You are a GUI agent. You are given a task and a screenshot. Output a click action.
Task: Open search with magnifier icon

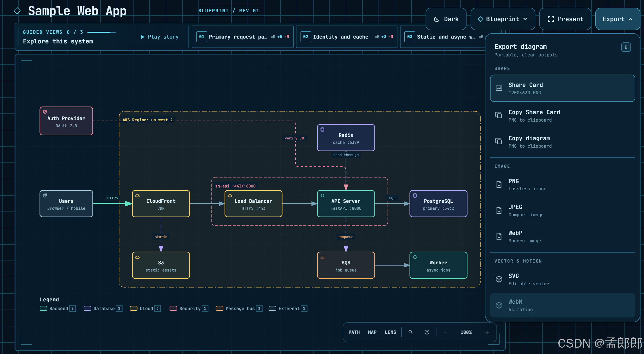click(410, 332)
